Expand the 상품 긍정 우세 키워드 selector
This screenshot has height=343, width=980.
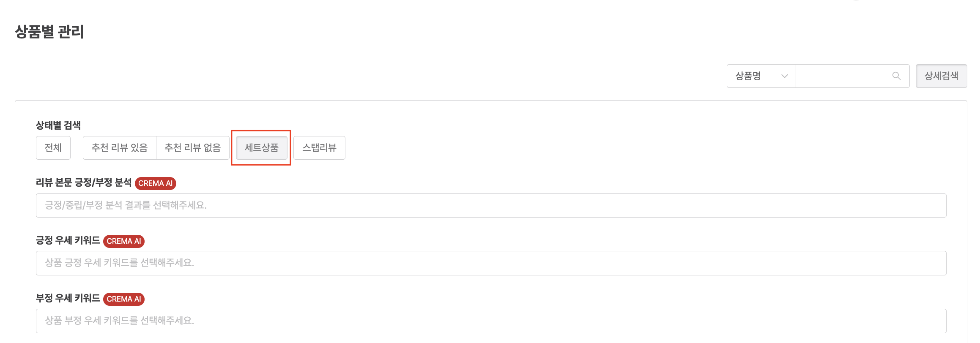coord(490,263)
